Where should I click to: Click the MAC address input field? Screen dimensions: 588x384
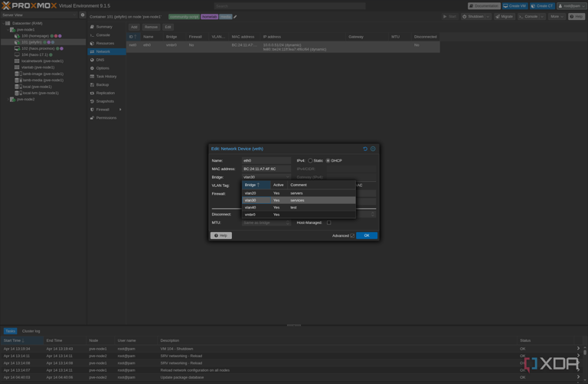(266, 169)
